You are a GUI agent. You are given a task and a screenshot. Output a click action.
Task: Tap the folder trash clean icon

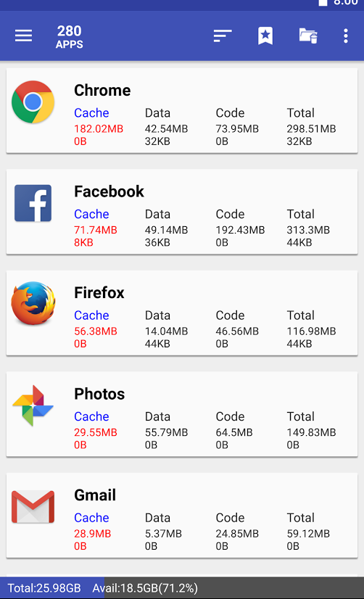coord(308,36)
